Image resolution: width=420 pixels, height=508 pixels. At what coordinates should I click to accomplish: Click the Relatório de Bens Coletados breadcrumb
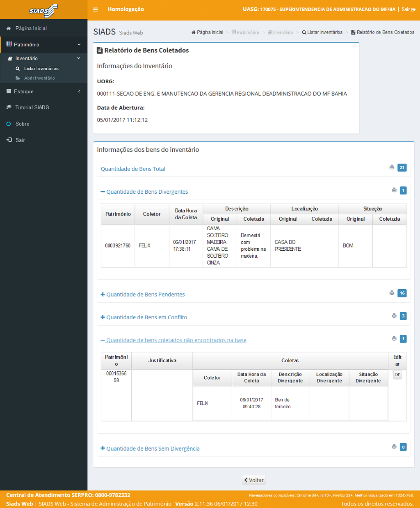pos(383,32)
